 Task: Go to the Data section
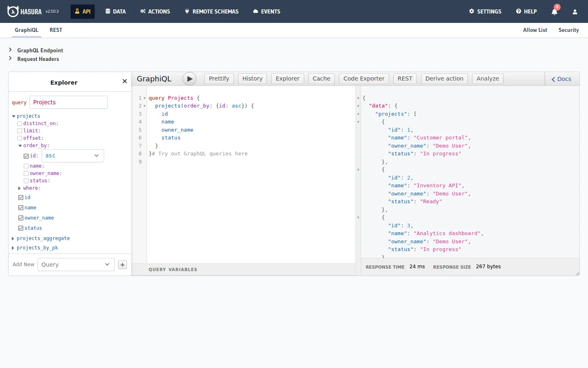(116, 11)
